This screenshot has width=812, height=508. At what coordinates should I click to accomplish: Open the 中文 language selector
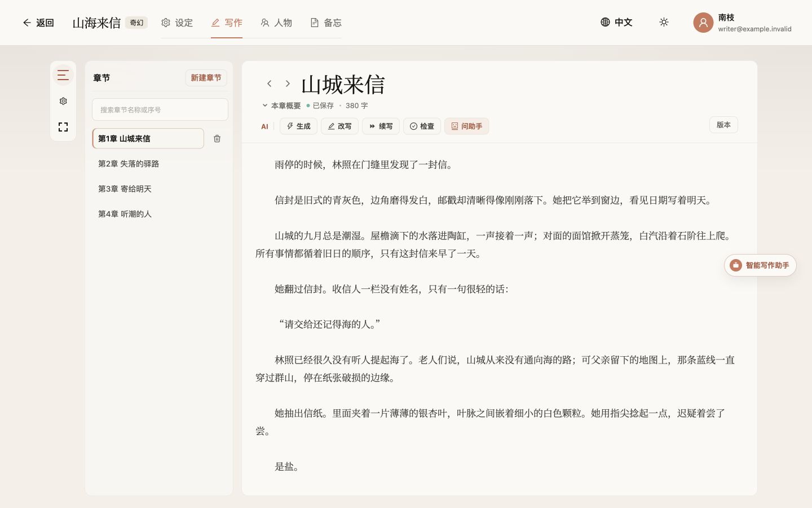616,22
